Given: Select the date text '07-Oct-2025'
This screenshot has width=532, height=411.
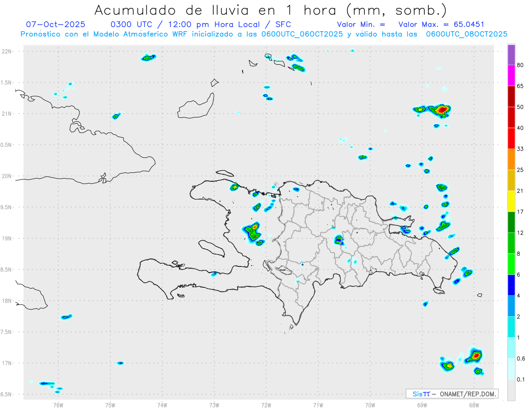Looking at the screenshot, I should (55, 24).
